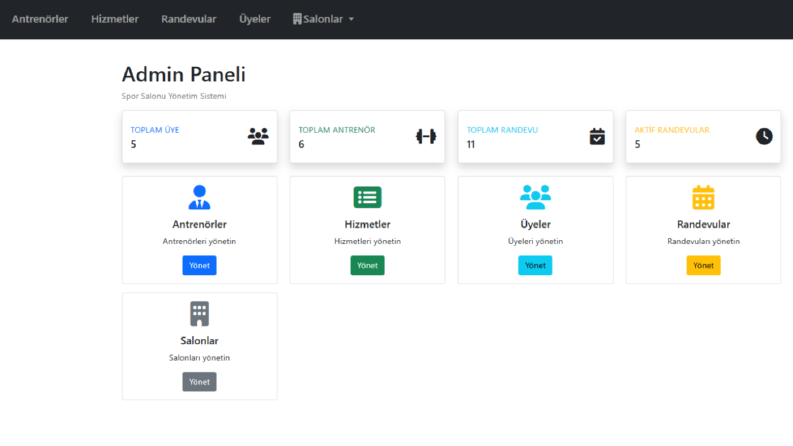This screenshot has height=446, width=793.
Task: Click the Üyeler card title
Action: click(536, 225)
